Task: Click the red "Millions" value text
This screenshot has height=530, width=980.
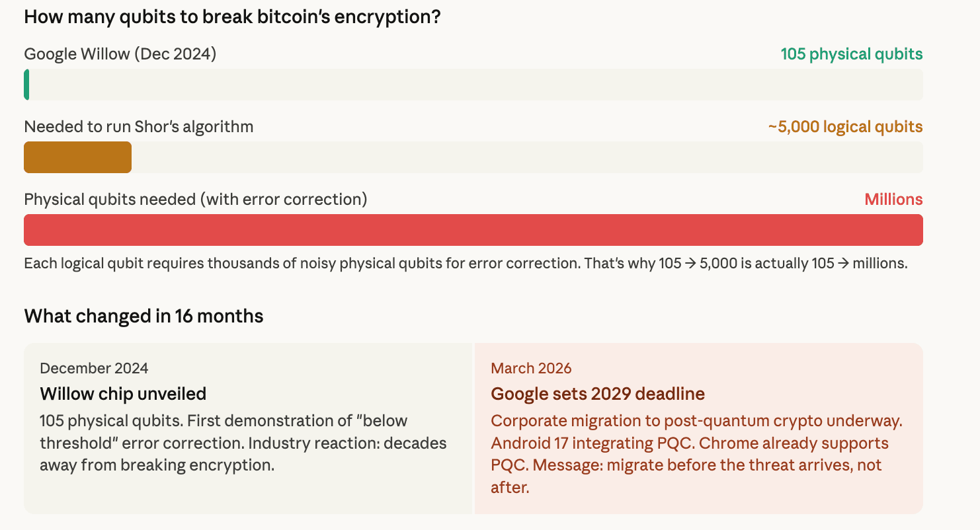Action: click(x=893, y=200)
